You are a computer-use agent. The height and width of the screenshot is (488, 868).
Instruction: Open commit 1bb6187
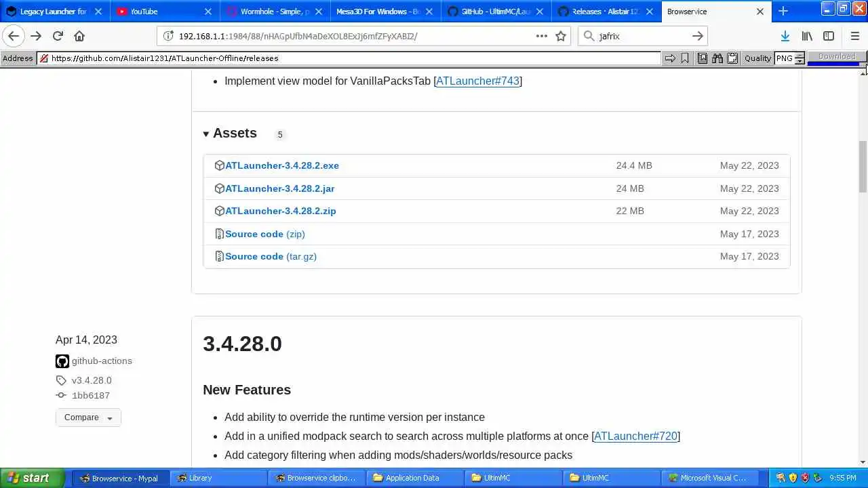pos(91,395)
